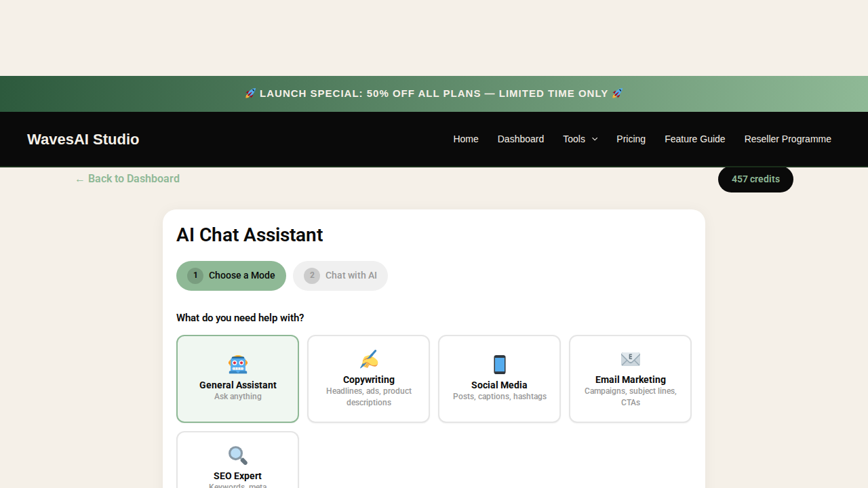Open the Home nav item
The height and width of the screenshot is (488, 868).
[x=466, y=139]
